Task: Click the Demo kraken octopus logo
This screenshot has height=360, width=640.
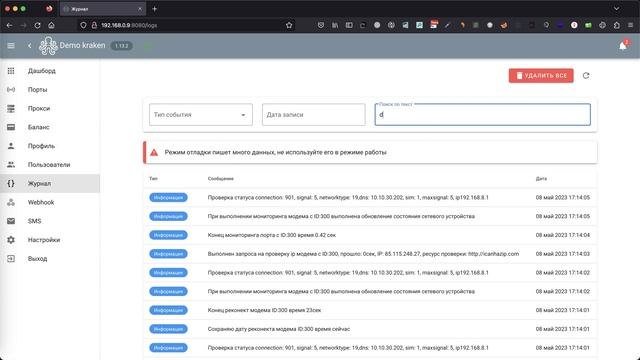Action: coord(48,46)
